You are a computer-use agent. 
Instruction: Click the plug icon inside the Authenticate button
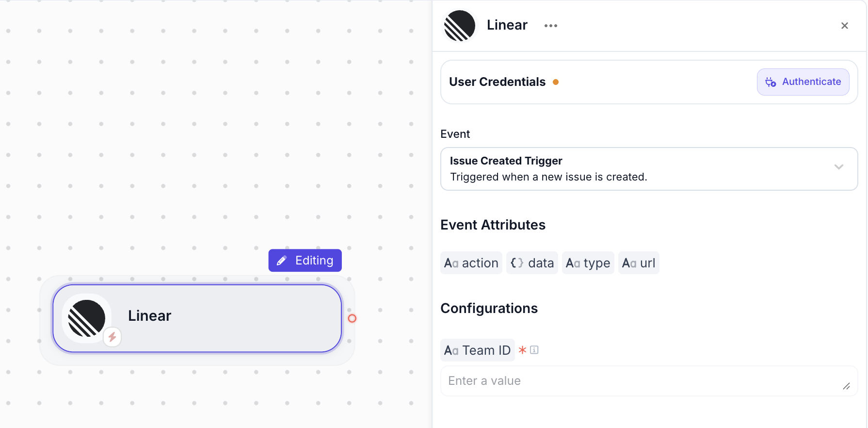click(x=771, y=82)
